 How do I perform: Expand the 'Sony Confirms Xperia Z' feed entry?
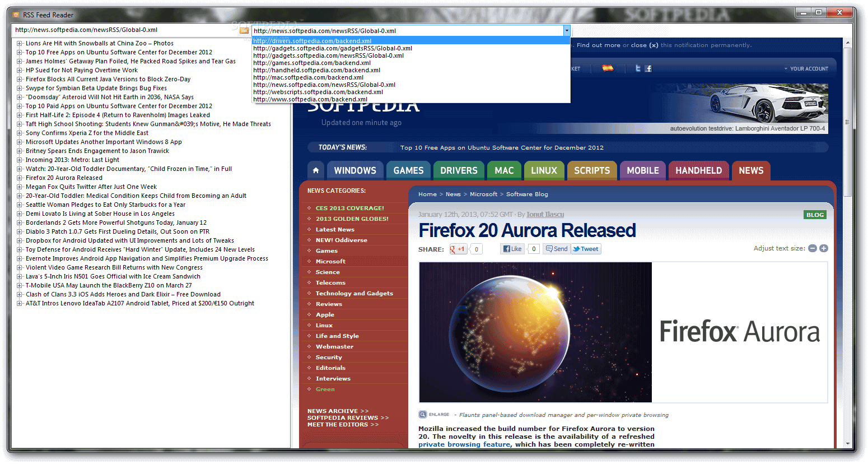point(20,133)
